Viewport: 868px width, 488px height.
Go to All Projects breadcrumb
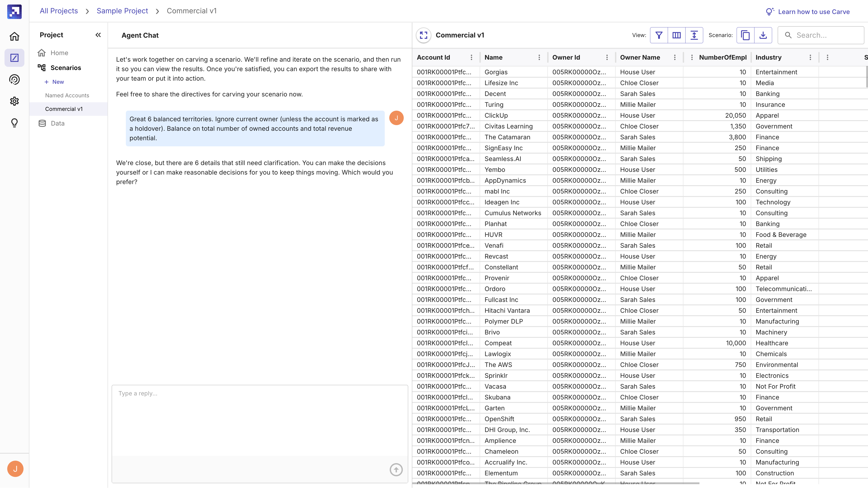[59, 11]
